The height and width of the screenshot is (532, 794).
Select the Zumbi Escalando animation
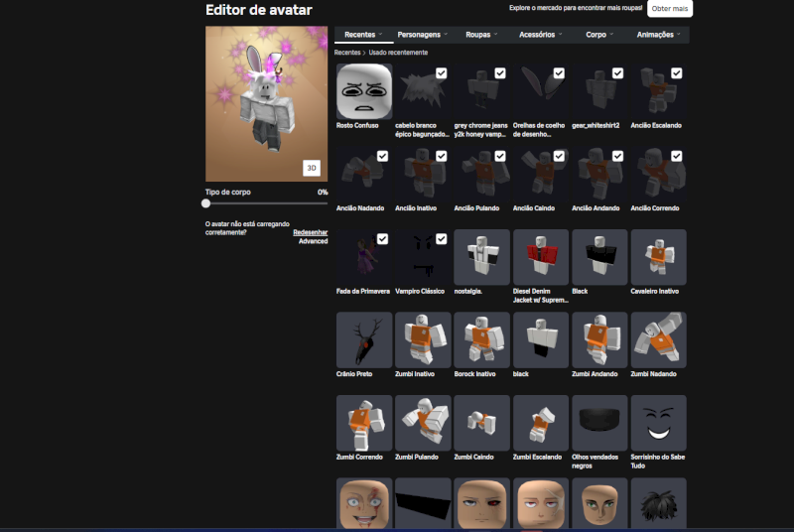tap(541, 423)
